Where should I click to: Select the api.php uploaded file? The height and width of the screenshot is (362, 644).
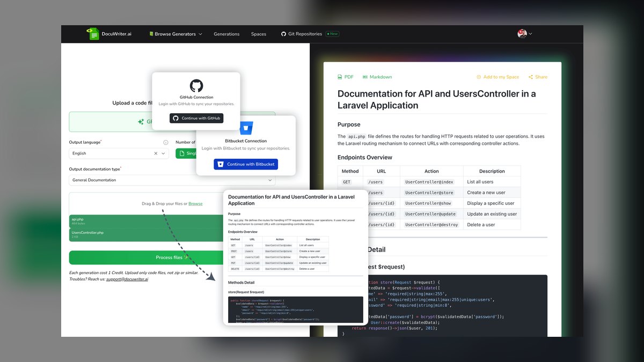(145, 221)
